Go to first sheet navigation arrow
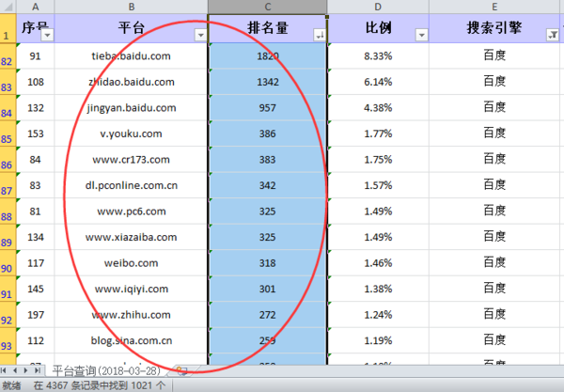564x392 pixels. click(x=4, y=370)
